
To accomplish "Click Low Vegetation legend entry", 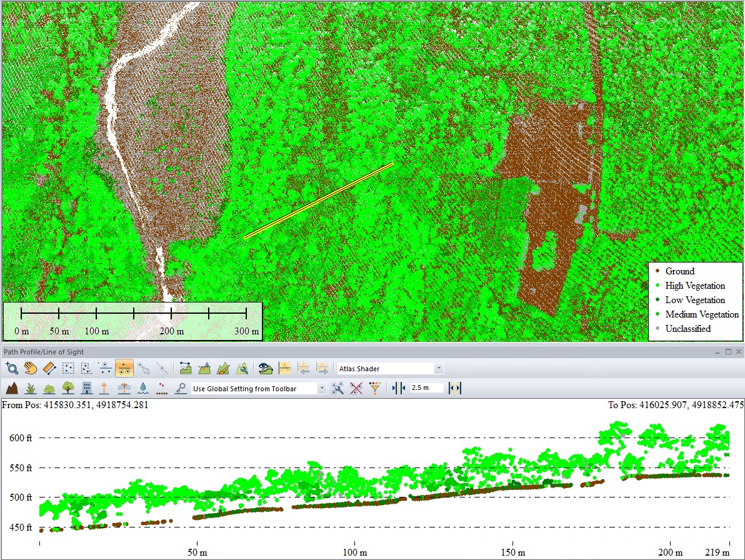I will [695, 300].
